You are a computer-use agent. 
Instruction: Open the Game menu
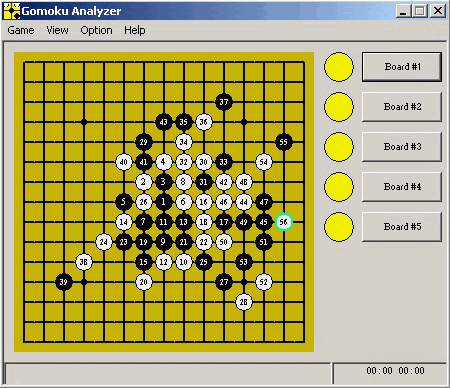click(21, 30)
